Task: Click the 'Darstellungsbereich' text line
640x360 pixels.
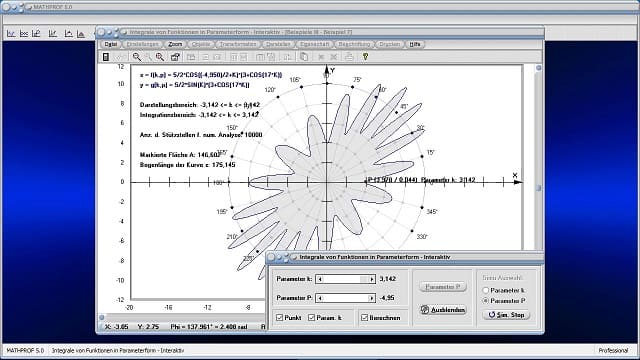Action: 200,105
